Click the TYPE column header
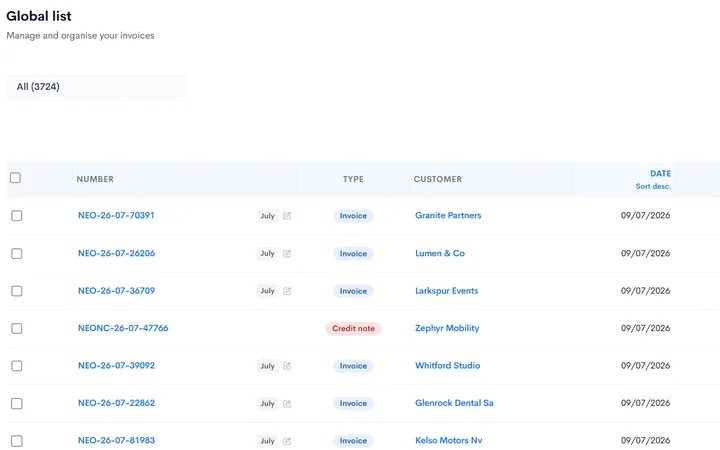 pyautogui.click(x=353, y=179)
